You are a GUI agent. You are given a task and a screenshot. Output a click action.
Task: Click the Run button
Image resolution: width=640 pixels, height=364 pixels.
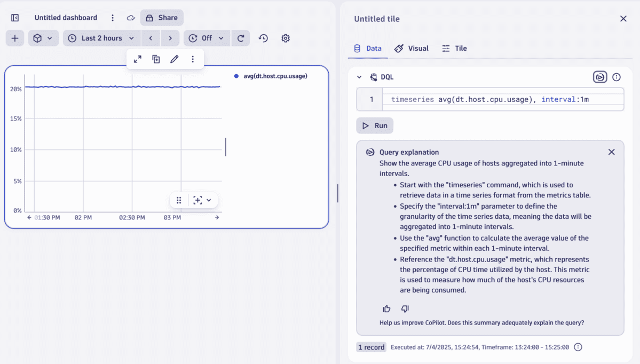pos(375,125)
